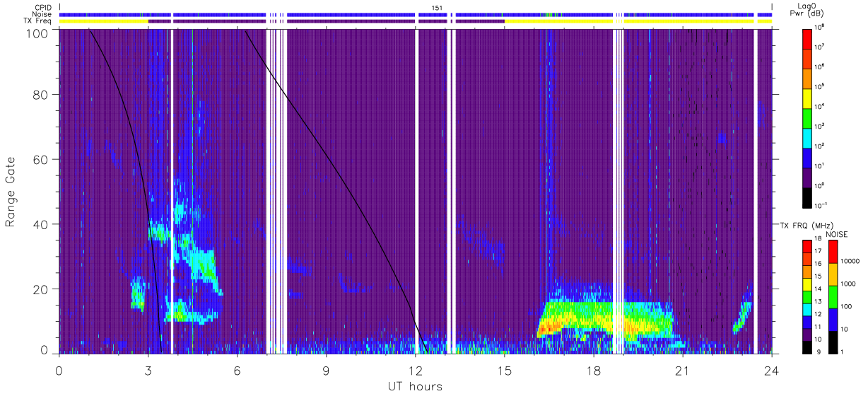Viewport: 868px width, 401px height.
Task: Click the 6 tick on UT hours axis
Action: click(x=237, y=370)
